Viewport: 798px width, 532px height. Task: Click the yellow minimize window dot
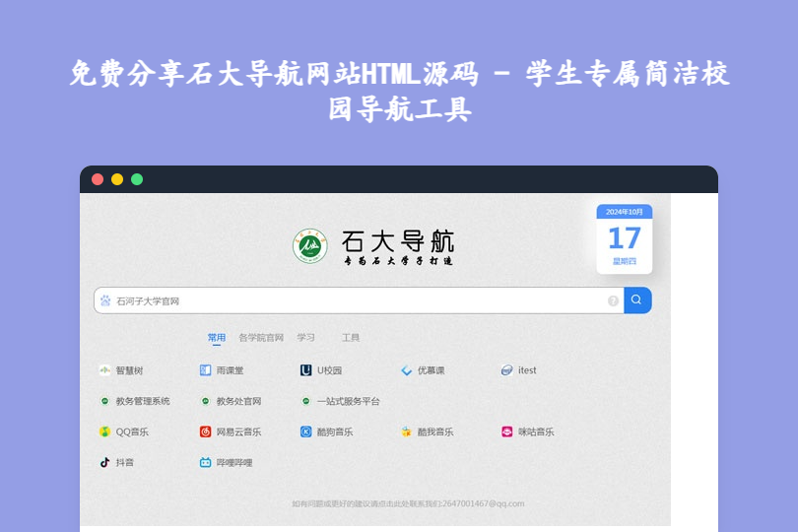pos(117,179)
